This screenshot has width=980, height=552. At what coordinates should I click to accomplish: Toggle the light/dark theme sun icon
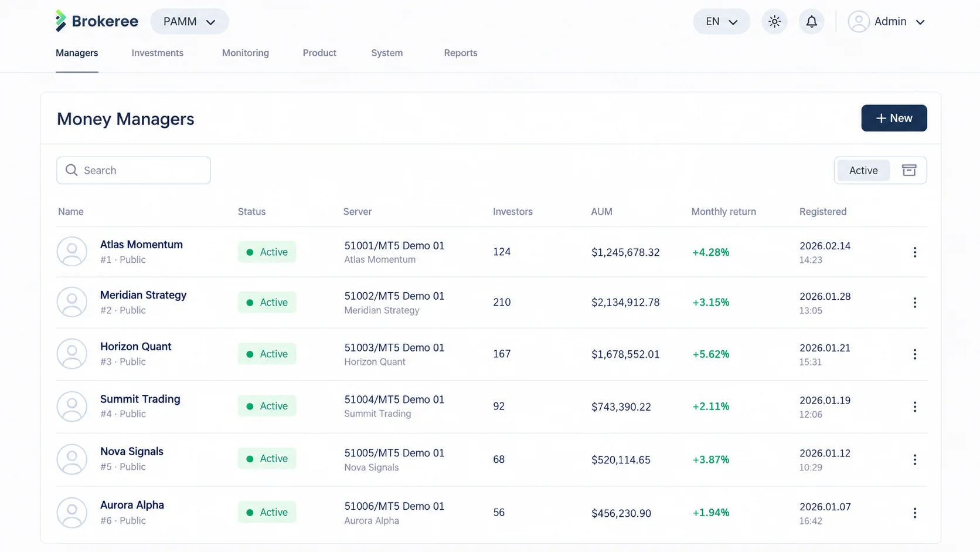click(x=774, y=22)
